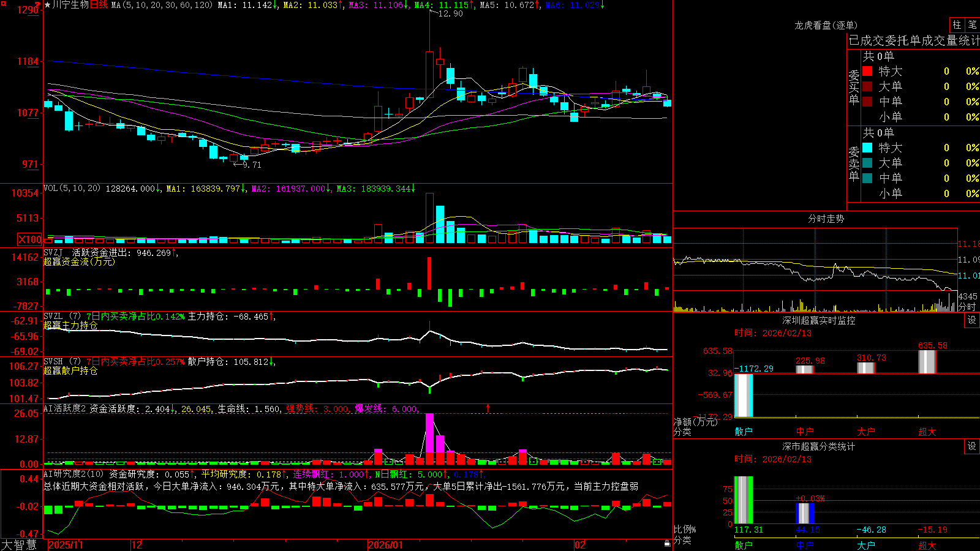
Task: Click the teal 中单 swatch under 委卖单
Action: [867, 178]
